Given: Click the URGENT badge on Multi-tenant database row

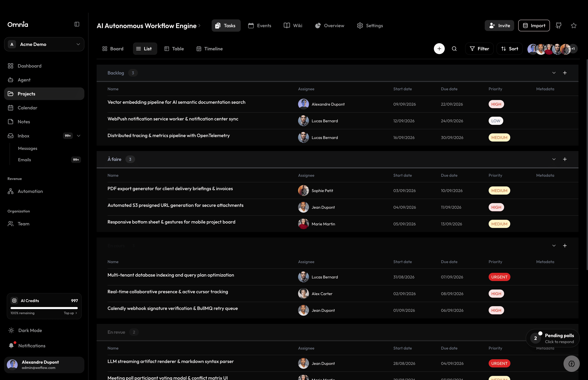Looking at the screenshot, I should tap(499, 277).
